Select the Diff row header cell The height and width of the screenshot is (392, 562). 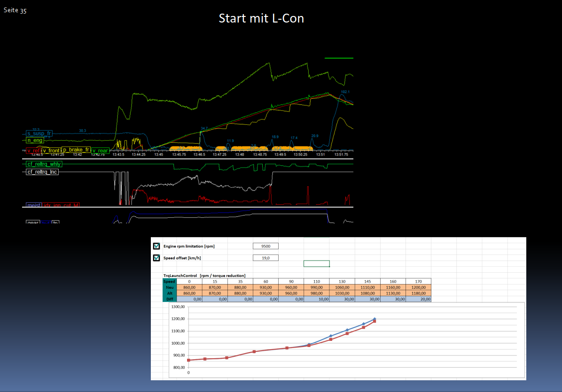(170, 299)
